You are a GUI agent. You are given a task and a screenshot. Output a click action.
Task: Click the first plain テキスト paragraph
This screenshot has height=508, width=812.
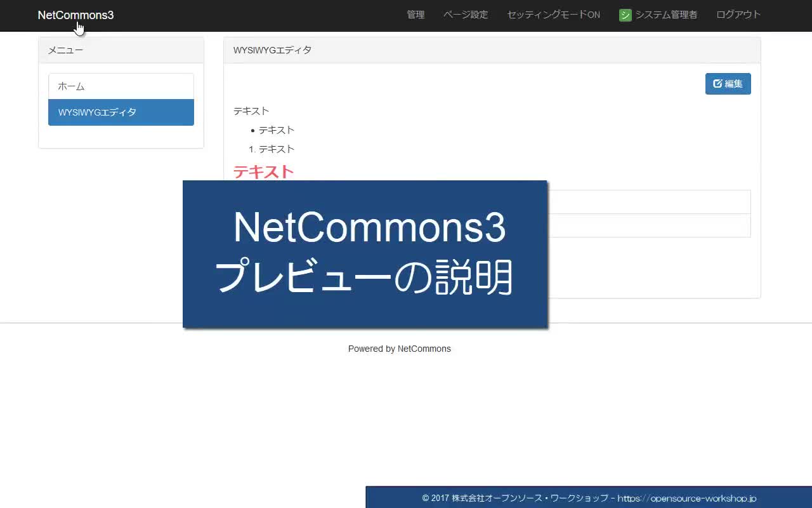(251, 111)
